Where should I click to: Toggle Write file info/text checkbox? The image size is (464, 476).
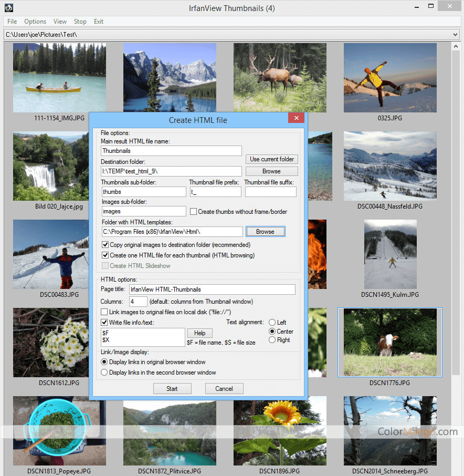point(104,322)
